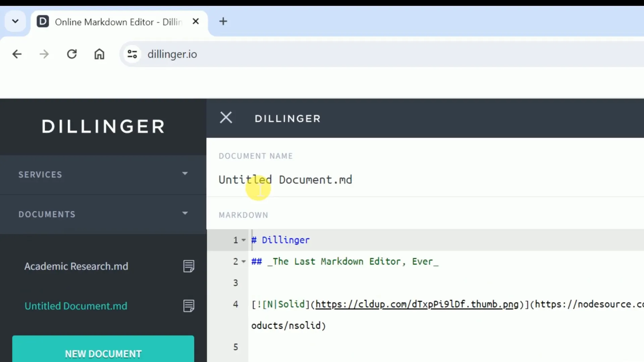The image size is (644, 362).
Task: Click the Last Markdown Editor, Ever line
Action: point(345,261)
